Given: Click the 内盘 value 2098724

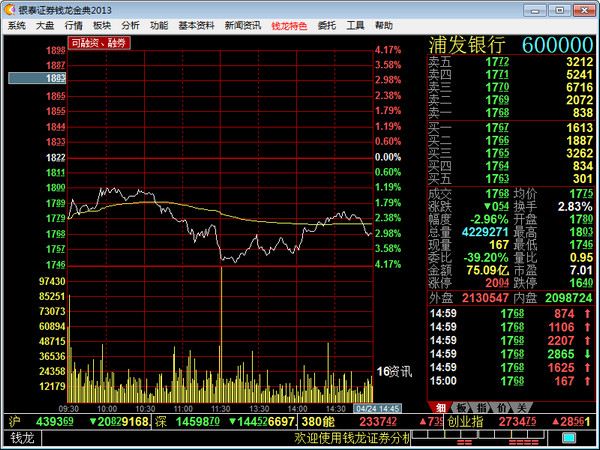Looking at the screenshot, I should click(569, 298).
